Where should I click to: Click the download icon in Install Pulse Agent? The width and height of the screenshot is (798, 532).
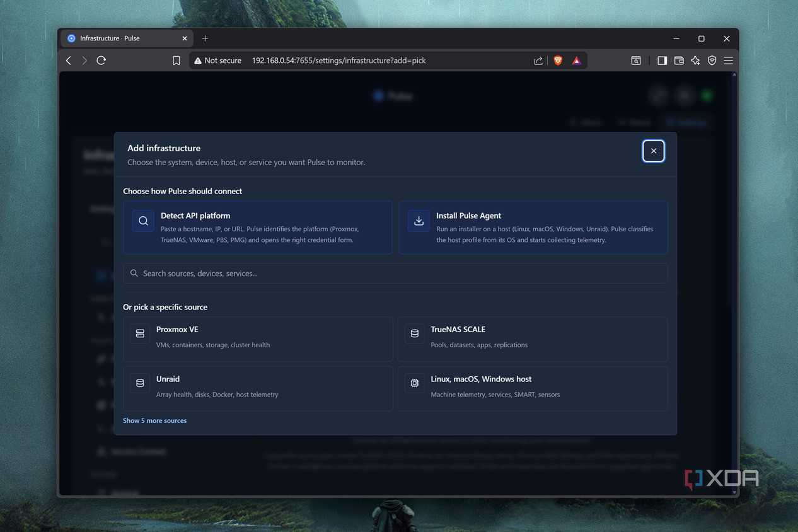coord(419,221)
